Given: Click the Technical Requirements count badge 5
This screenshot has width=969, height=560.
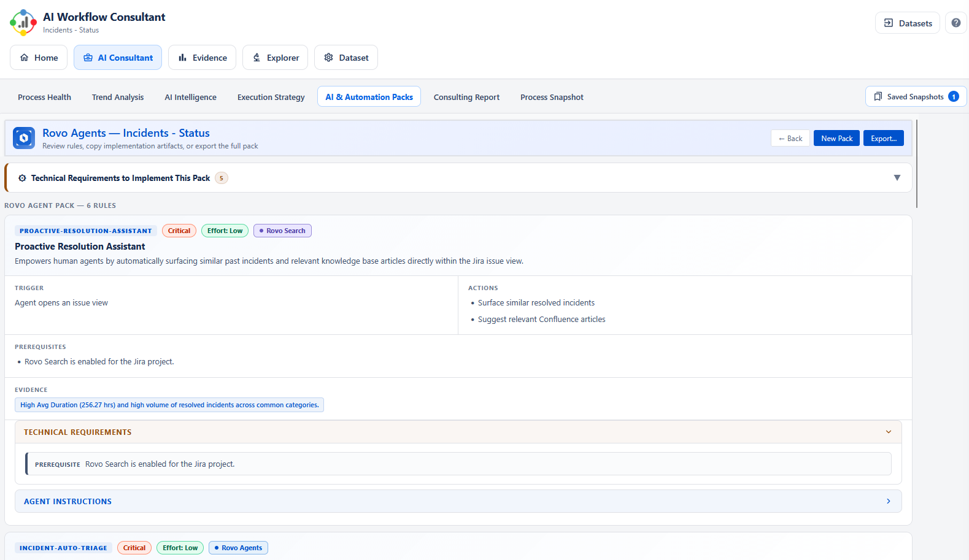Looking at the screenshot, I should tap(222, 178).
